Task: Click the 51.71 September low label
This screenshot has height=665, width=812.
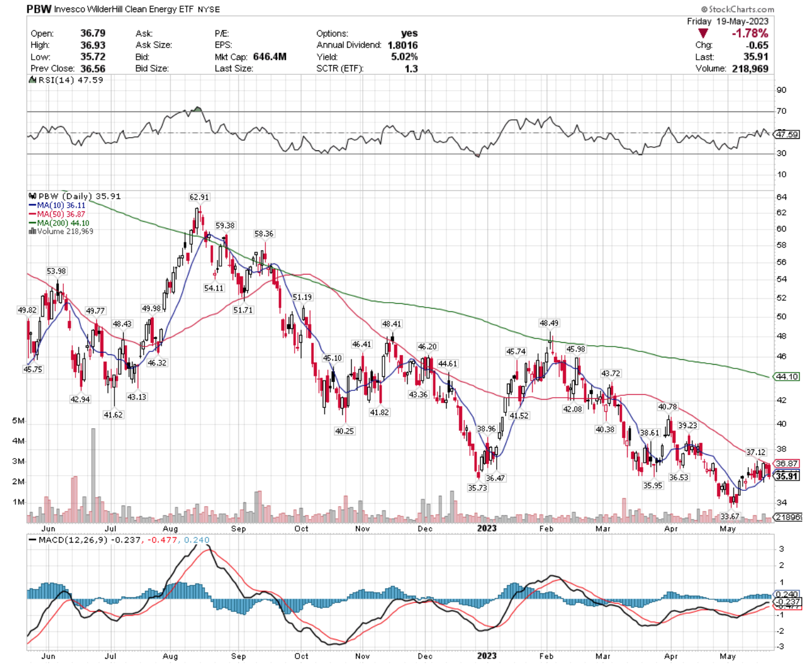Action: (x=243, y=310)
